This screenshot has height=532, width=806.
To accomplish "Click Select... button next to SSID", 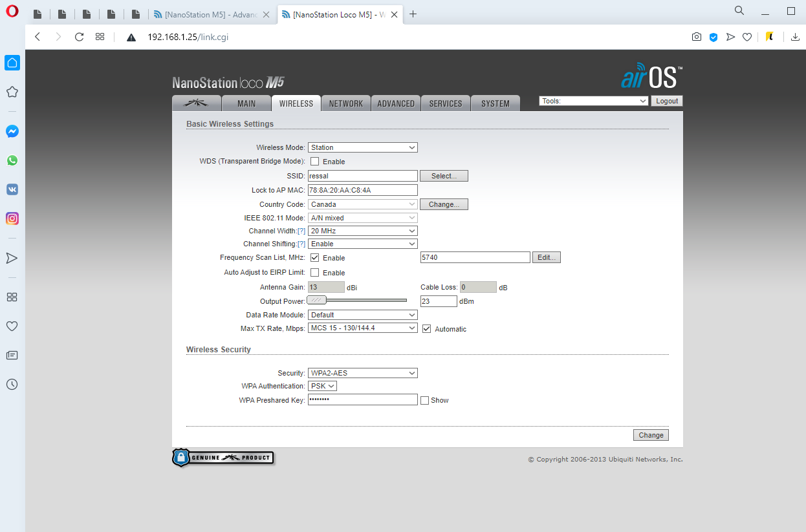I will pyautogui.click(x=444, y=176).
